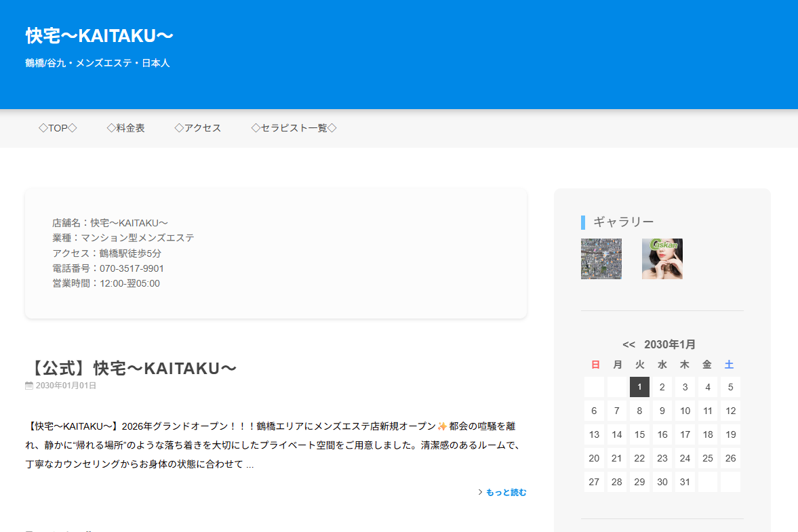The image size is (798, 532).
Task: Select day 25 in the calendar
Action: click(708, 458)
